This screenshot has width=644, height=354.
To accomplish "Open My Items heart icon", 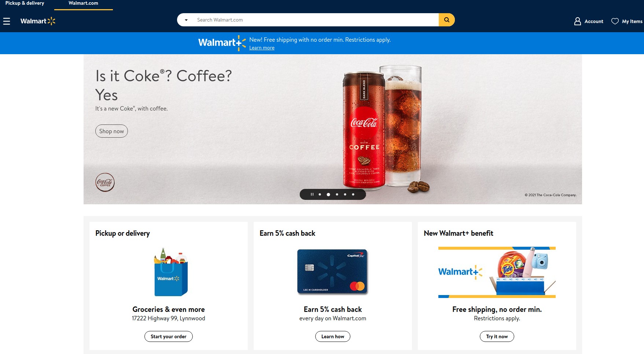I will tap(615, 21).
